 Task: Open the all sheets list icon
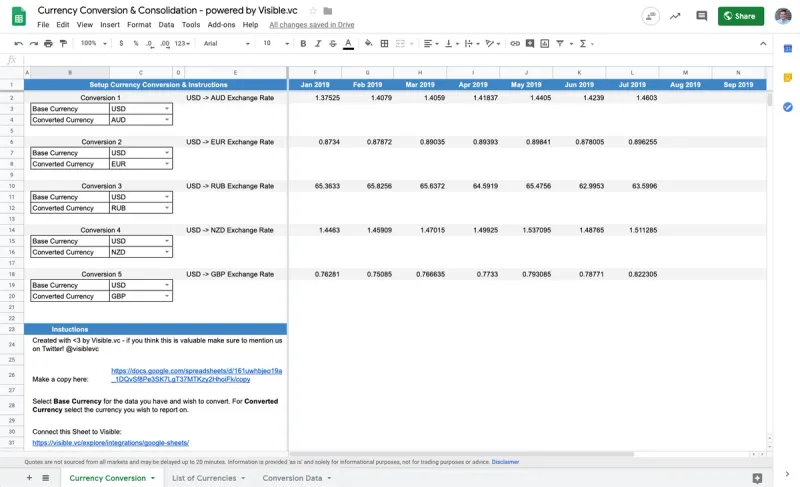point(45,478)
